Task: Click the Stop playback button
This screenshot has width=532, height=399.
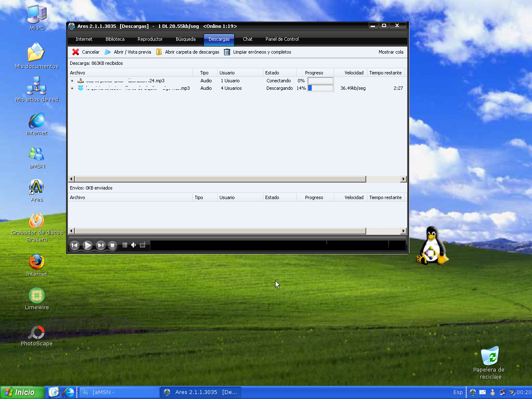Action: [x=112, y=245]
